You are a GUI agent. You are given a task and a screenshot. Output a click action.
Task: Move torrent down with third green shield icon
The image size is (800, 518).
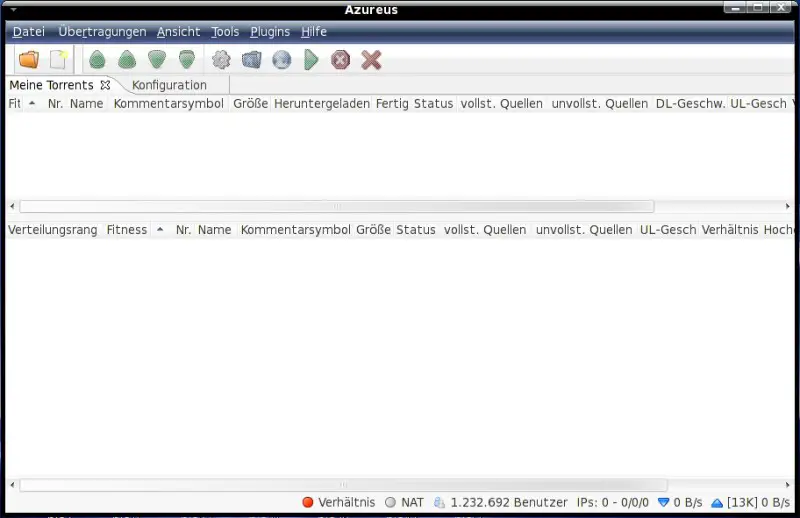click(157, 60)
